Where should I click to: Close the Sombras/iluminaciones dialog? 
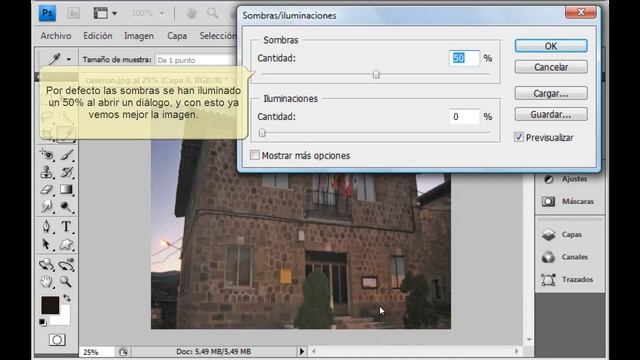tap(581, 12)
